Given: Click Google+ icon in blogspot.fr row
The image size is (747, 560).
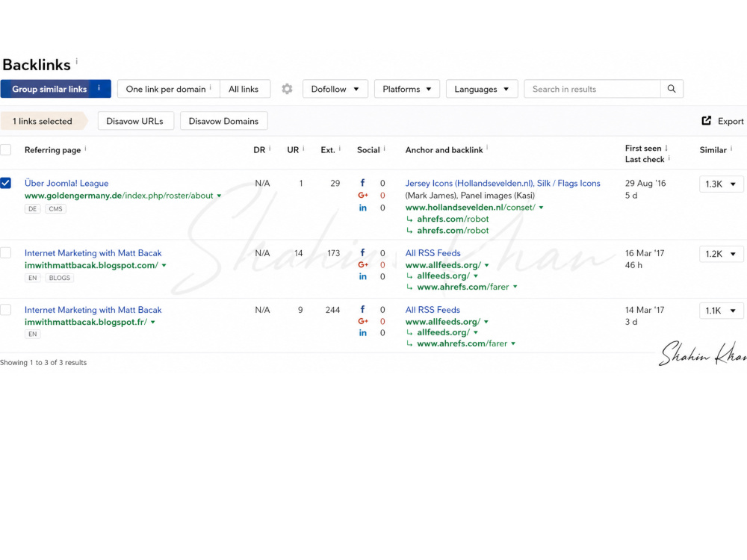Looking at the screenshot, I should tap(363, 321).
